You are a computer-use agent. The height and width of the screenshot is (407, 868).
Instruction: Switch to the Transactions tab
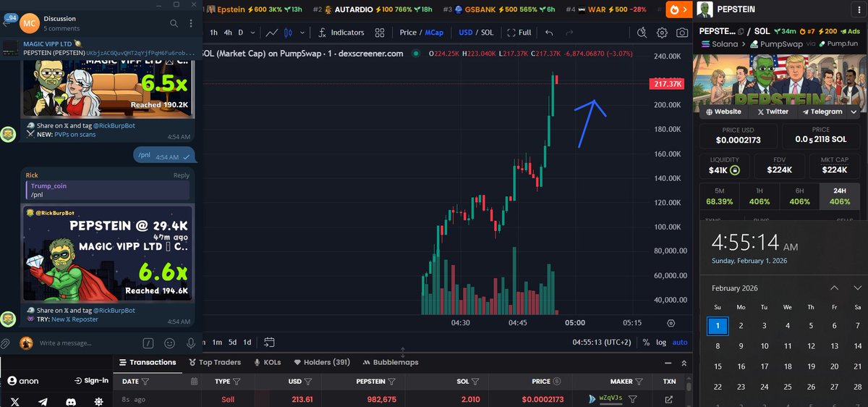click(147, 362)
